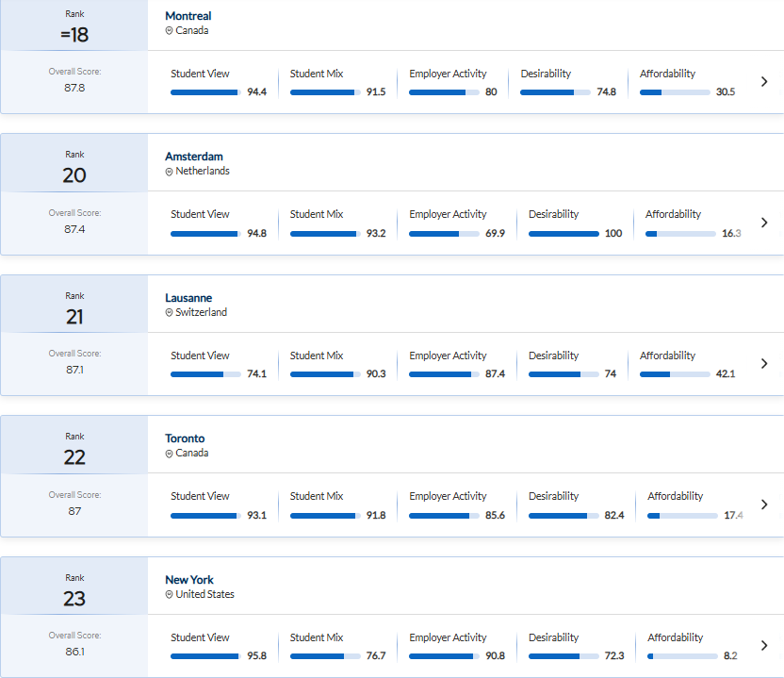784x678 pixels.
Task: Click the location pin icon beside Montreal's Canada
Action: [170, 31]
